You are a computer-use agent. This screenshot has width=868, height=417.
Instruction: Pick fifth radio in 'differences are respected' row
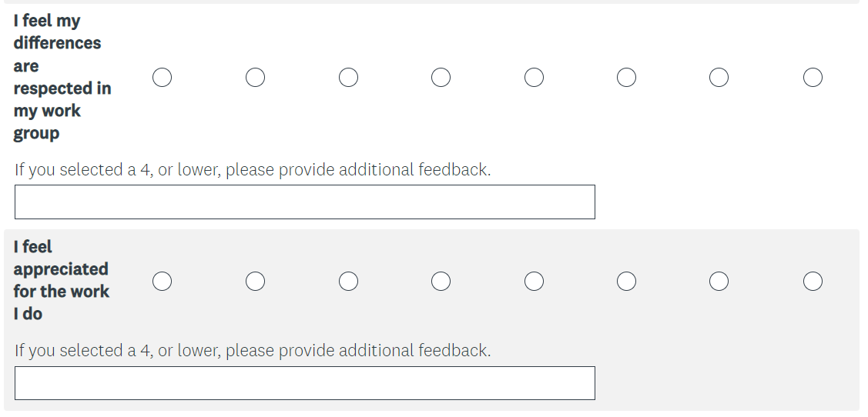pyautogui.click(x=534, y=78)
